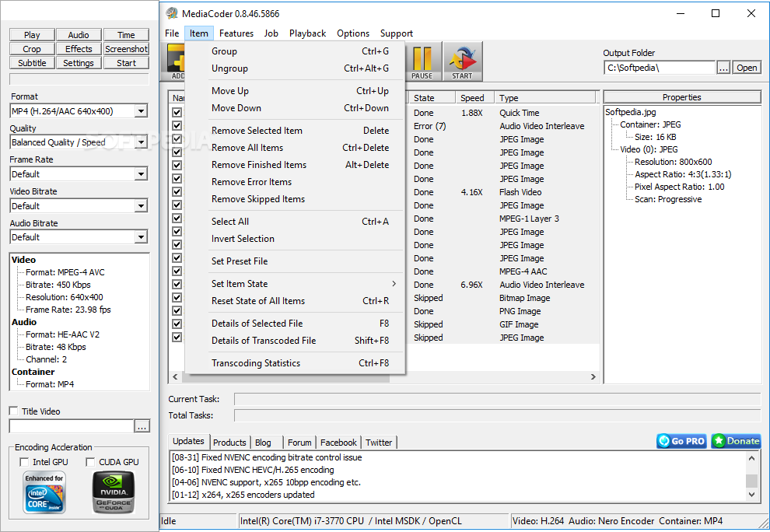Open the Options menu
The height and width of the screenshot is (532, 770).
[x=353, y=33]
